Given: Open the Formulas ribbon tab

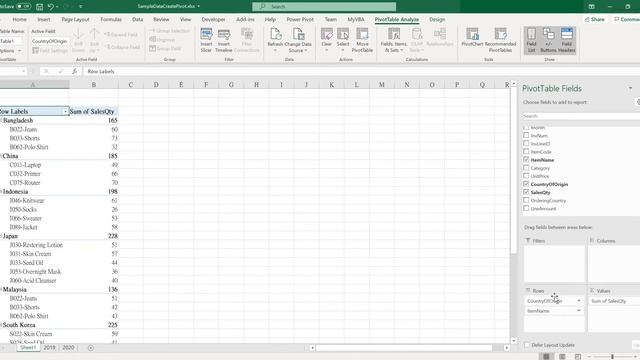Looking at the screenshot, I should (x=111, y=19).
